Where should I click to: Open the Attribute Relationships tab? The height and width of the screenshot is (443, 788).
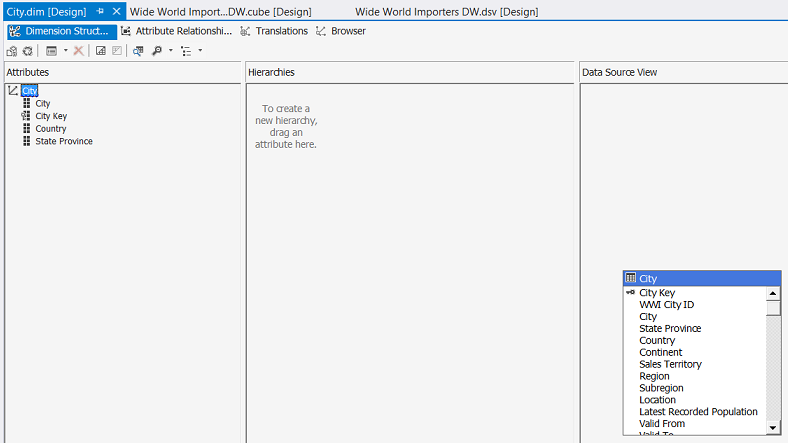click(176, 31)
